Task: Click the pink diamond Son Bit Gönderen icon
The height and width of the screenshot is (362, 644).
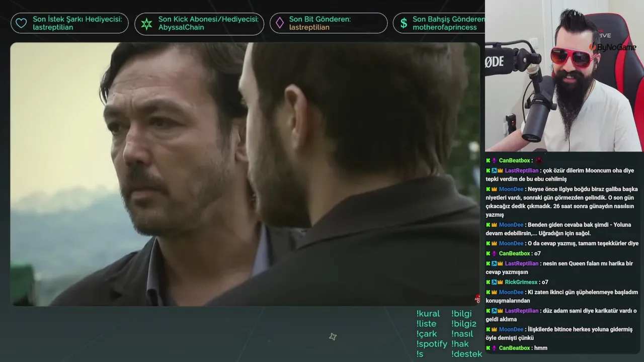Action: 279,23
